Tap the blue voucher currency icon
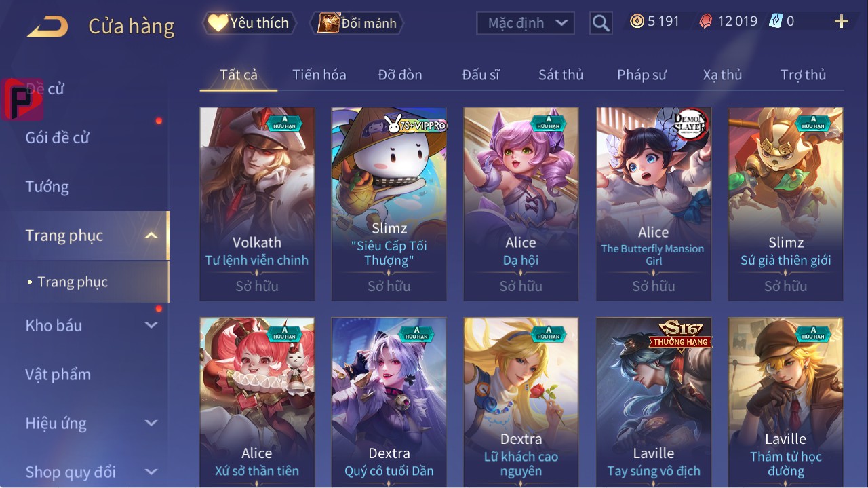 point(776,21)
